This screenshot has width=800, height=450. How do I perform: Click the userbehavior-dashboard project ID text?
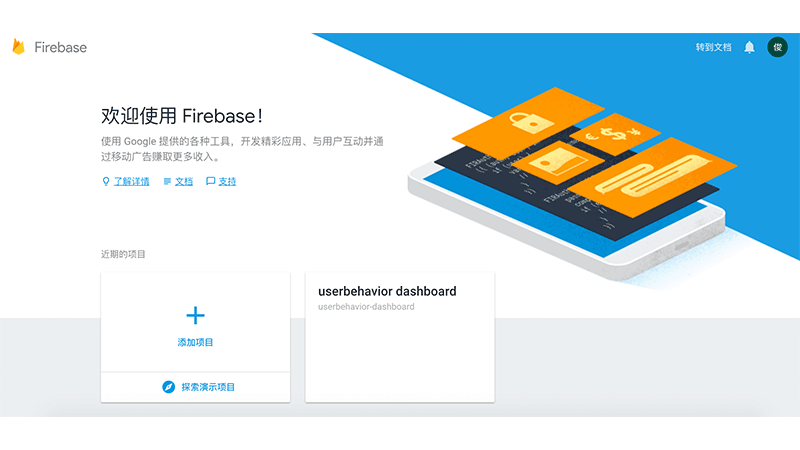pos(366,307)
